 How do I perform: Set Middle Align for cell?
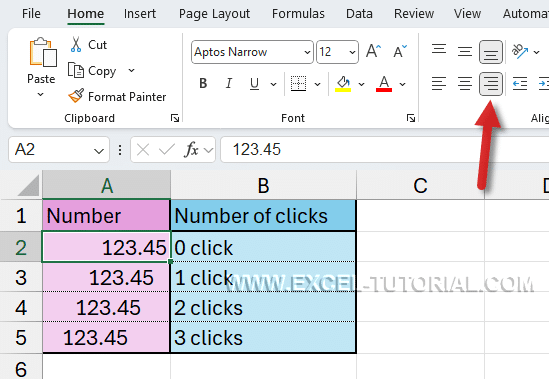pos(465,51)
